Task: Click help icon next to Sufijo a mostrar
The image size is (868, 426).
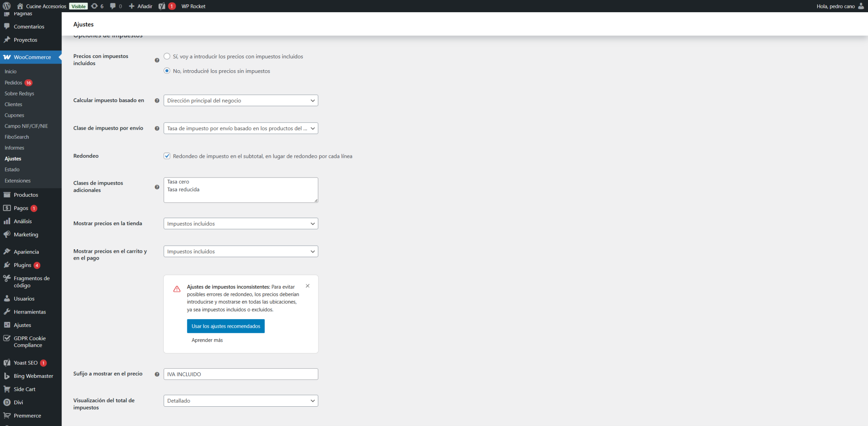Action: click(x=157, y=374)
